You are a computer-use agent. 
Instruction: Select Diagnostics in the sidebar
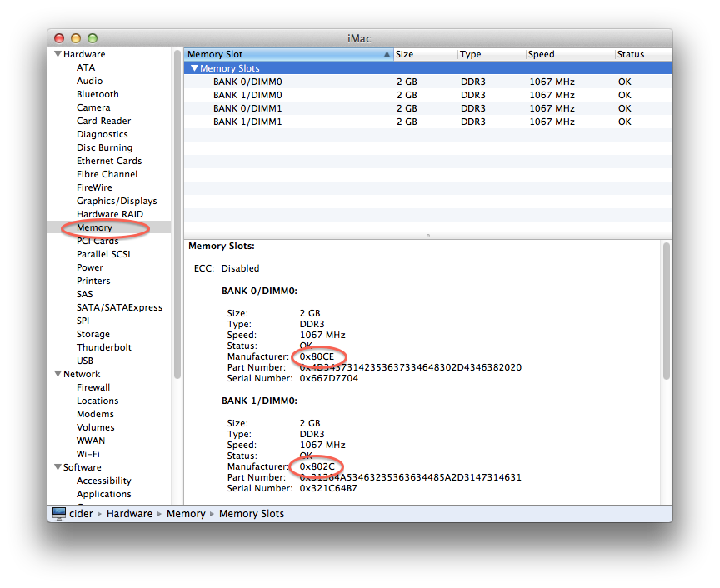point(102,134)
